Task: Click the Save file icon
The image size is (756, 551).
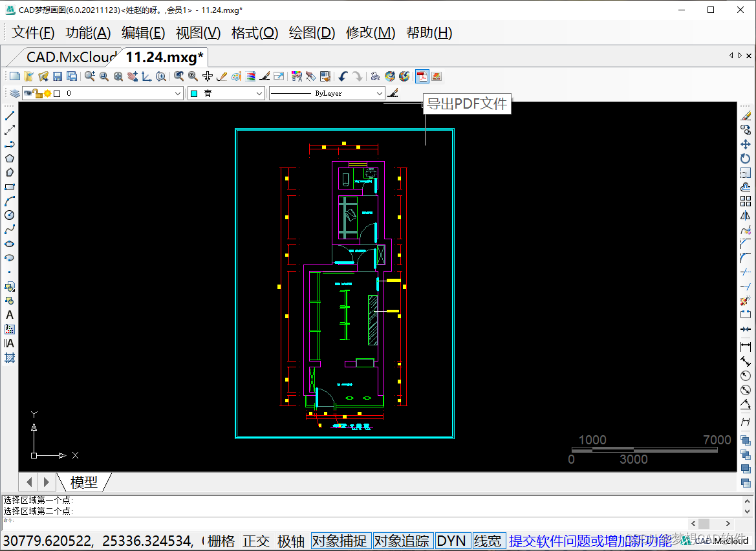Action: tap(58, 76)
